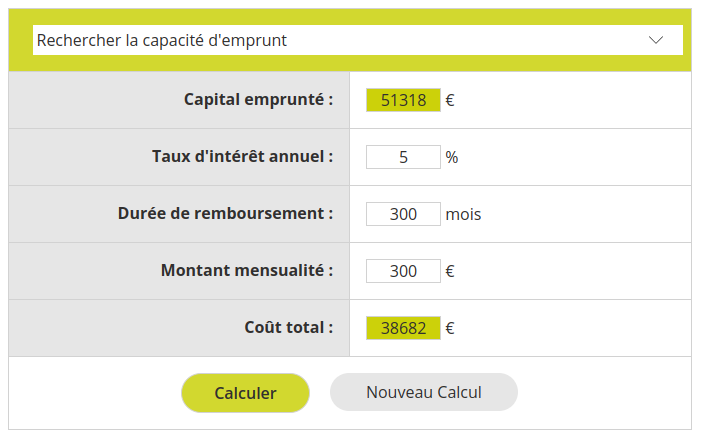Image resolution: width=708 pixels, height=443 pixels.
Task: Click the Coût total result field
Action: (403, 328)
